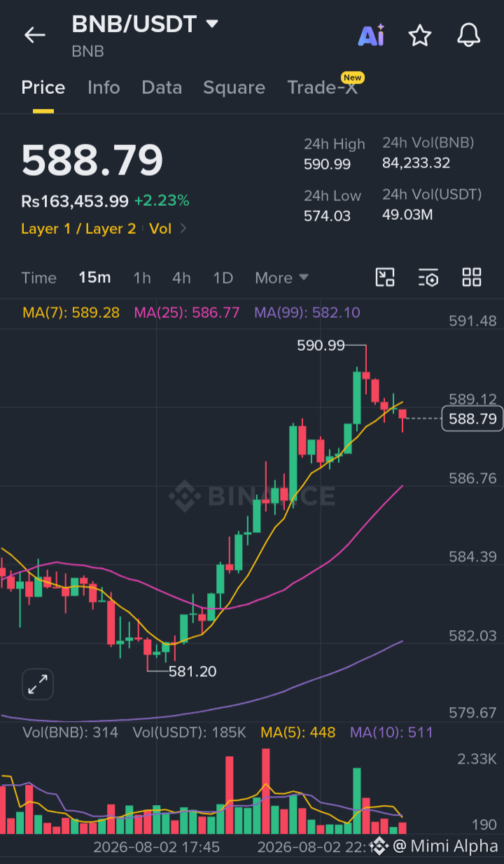Tap the 588.79 current price label
The height and width of the screenshot is (864, 504).
[472, 419]
